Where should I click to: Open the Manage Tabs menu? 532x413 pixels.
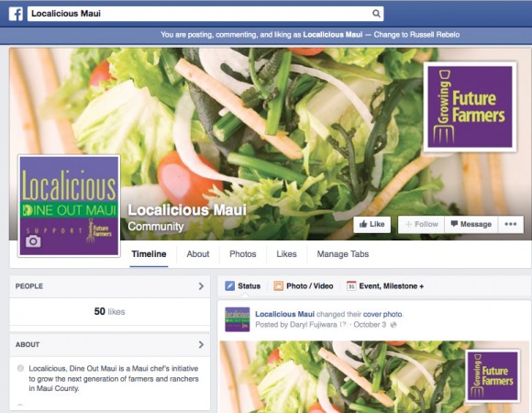343,254
